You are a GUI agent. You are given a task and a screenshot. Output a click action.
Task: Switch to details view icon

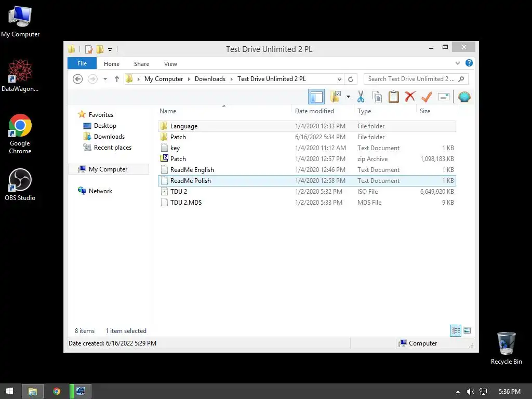pyautogui.click(x=455, y=330)
